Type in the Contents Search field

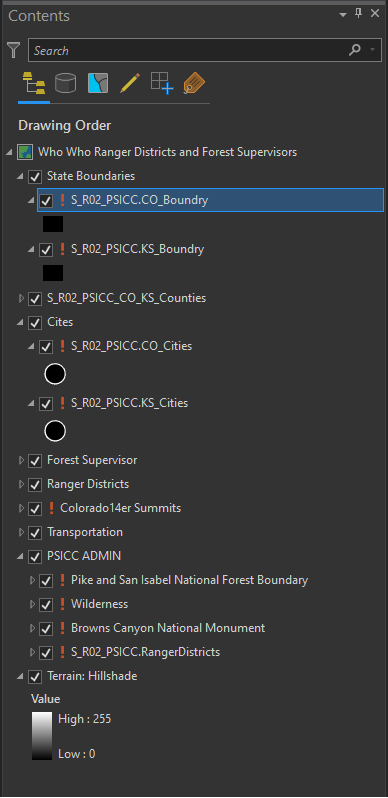tap(188, 50)
